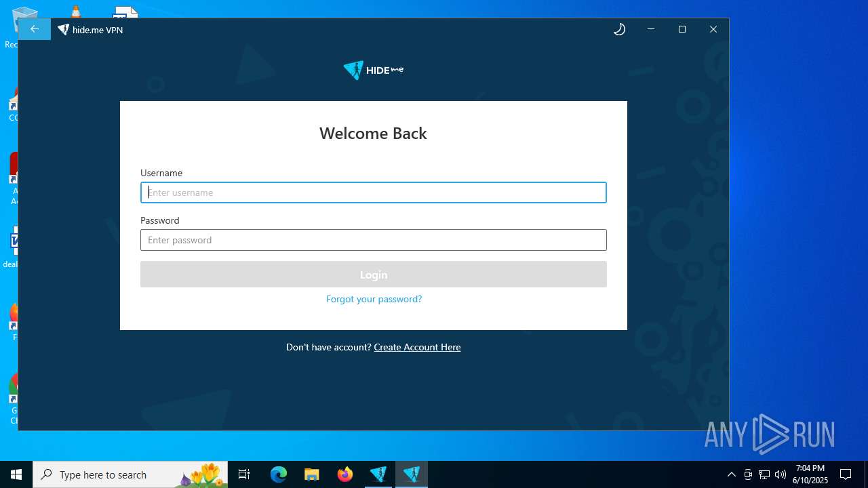868x488 pixels.
Task: Switch to first hide.me taskbar icon
Action: (378, 474)
